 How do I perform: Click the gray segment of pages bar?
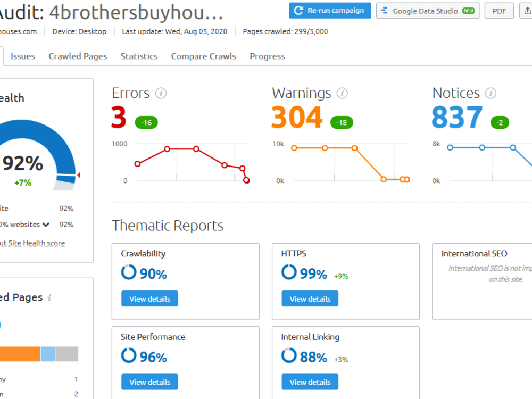[67, 354]
